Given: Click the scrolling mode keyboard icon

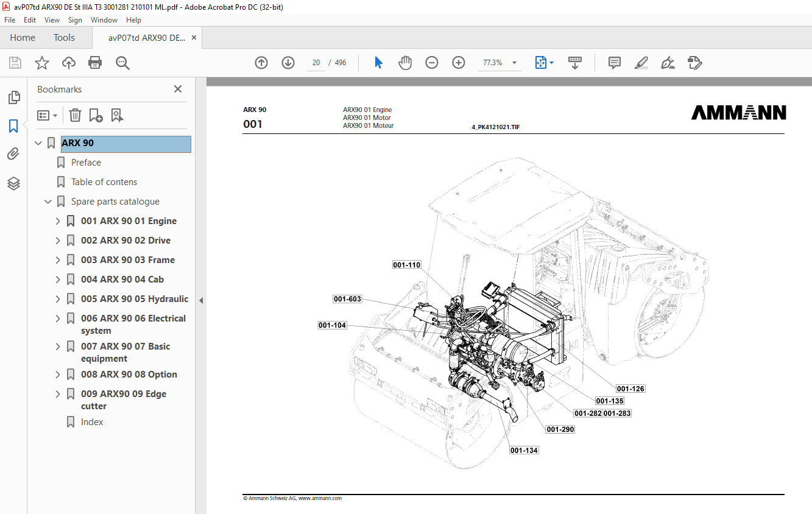Looking at the screenshot, I should (x=575, y=63).
